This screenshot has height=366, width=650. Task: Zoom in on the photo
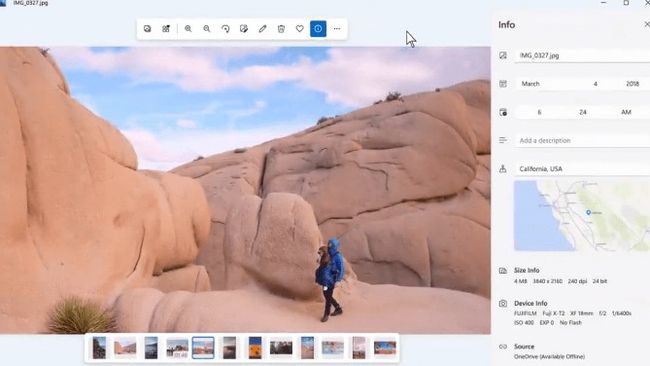(188, 29)
